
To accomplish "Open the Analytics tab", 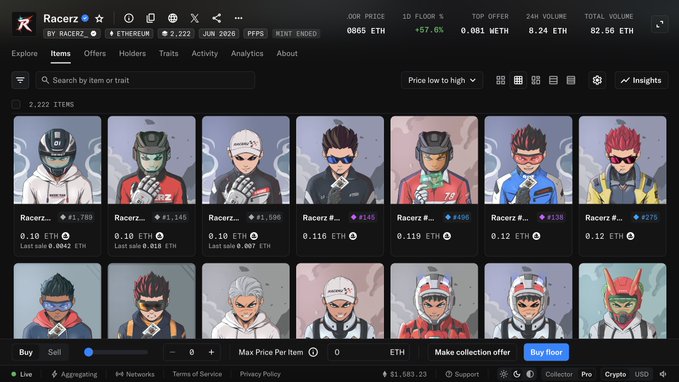I will tap(247, 53).
